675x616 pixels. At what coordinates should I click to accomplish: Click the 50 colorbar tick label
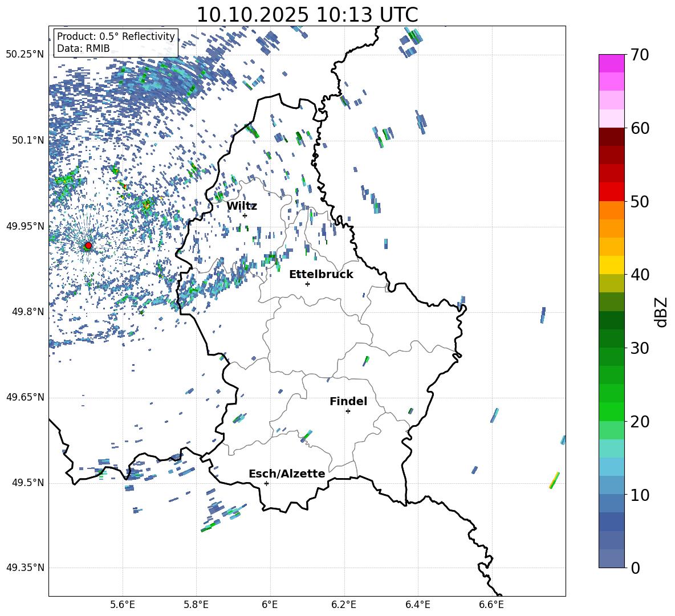click(640, 202)
